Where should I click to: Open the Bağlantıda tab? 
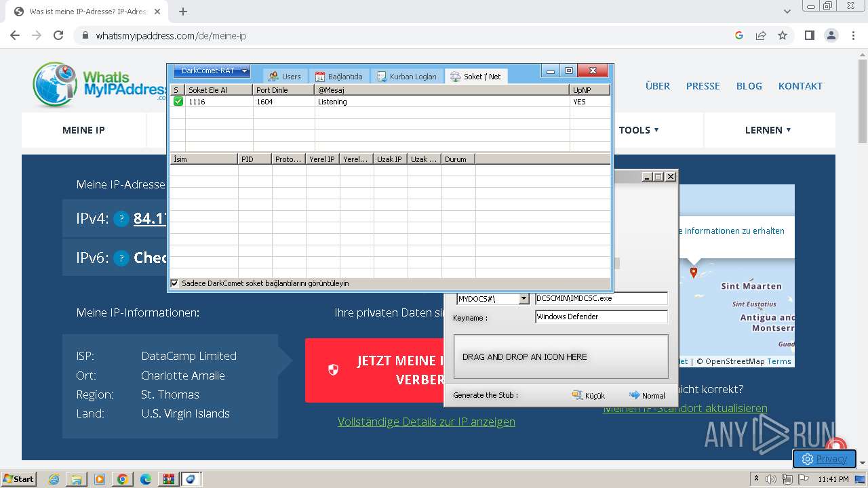point(339,77)
